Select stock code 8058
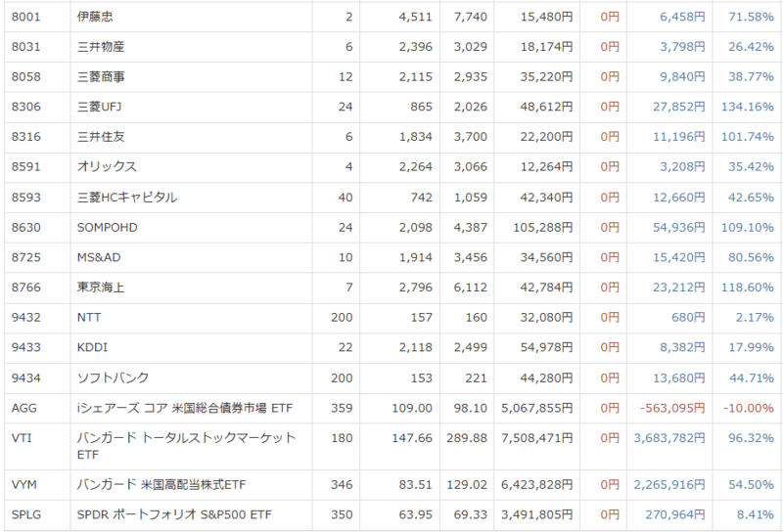 26,77
